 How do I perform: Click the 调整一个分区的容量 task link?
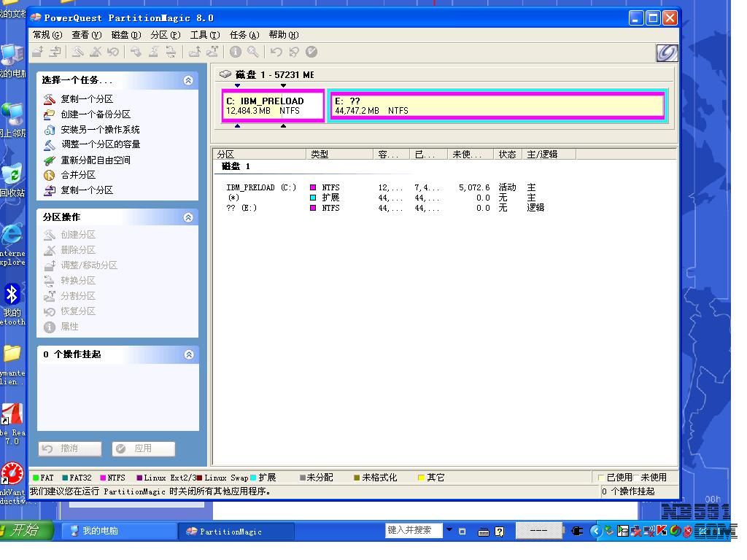coord(100,144)
